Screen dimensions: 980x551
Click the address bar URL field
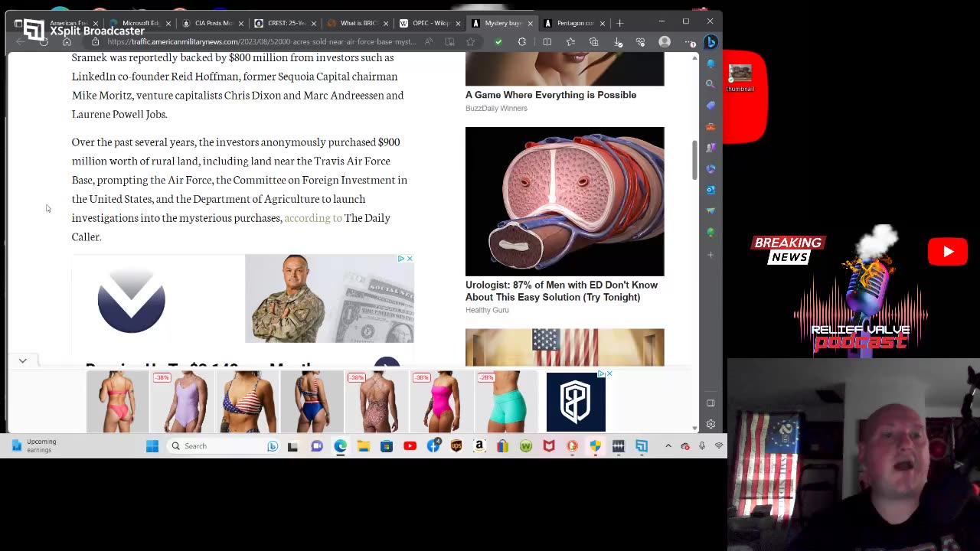[x=260, y=42]
